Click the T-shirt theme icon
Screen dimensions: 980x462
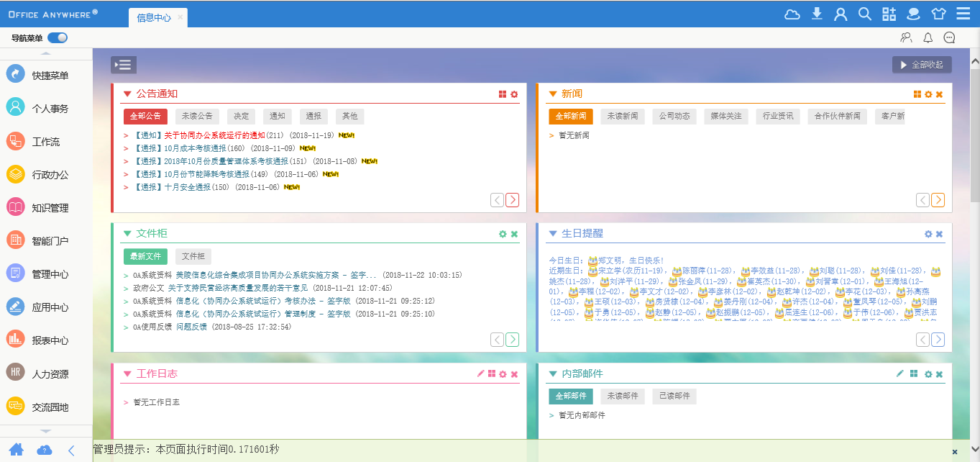coord(938,14)
